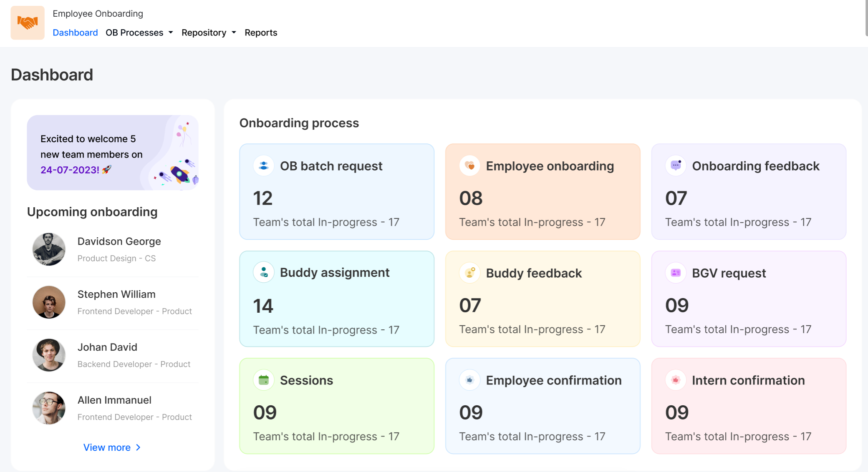Open the OB batch request card title
The image size is (868, 472).
[x=331, y=166]
